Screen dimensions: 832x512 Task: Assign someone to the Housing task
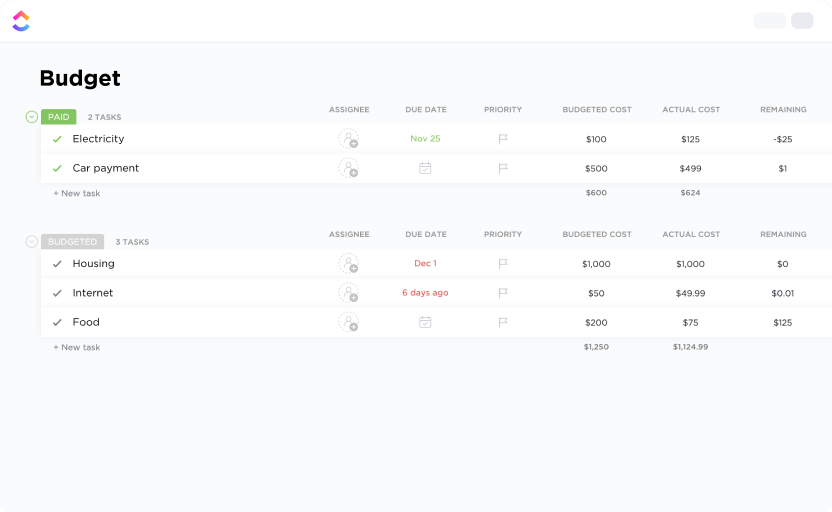[x=348, y=264]
